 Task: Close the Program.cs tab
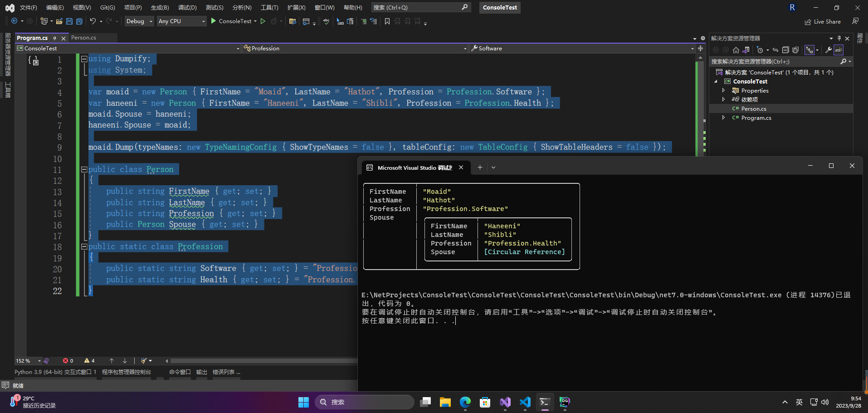click(x=63, y=38)
